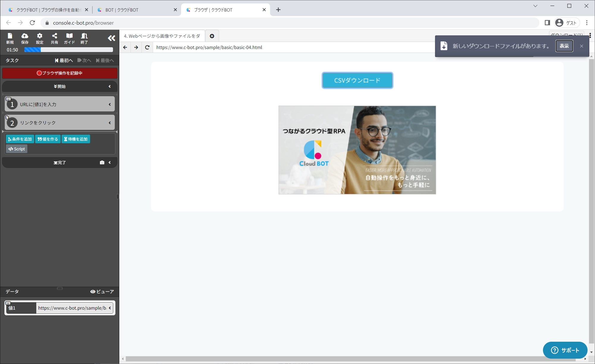The width and height of the screenshot is (595, 364).
Task: Expand step 2 リンクをクリック chevron
Action: (110, 123)
